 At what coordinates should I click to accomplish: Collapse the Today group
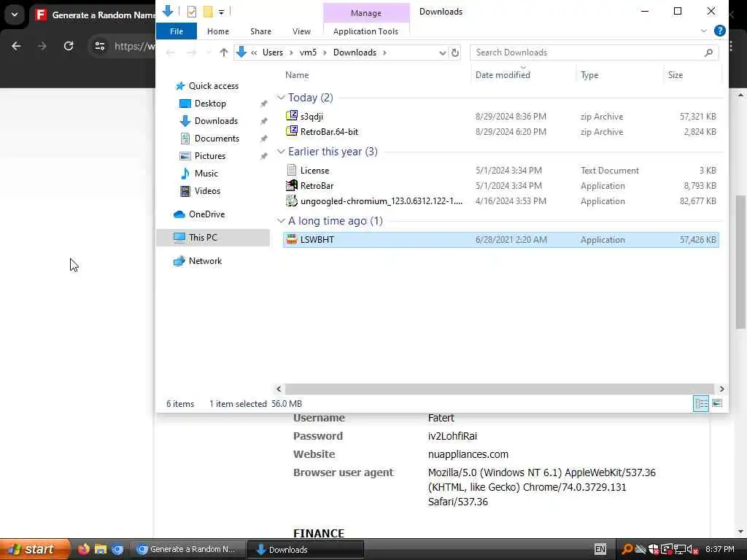(281, 98)
